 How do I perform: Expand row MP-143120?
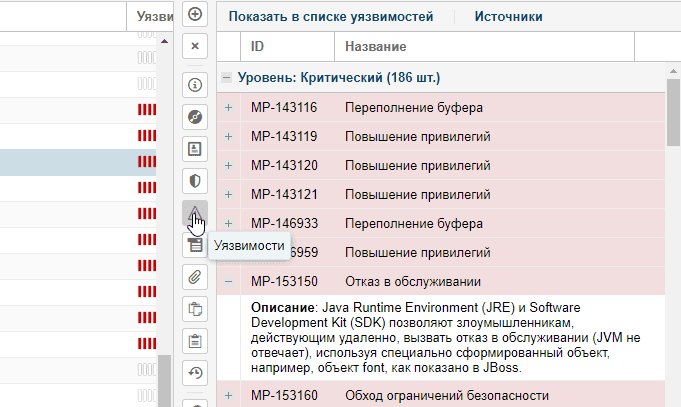(228, 165)
